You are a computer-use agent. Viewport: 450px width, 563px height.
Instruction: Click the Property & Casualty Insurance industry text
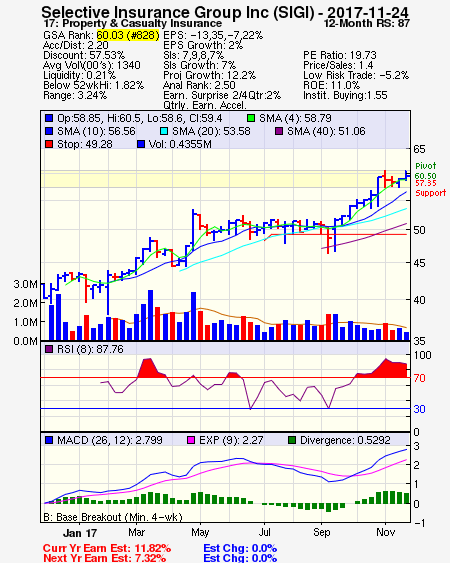[142, 23]
